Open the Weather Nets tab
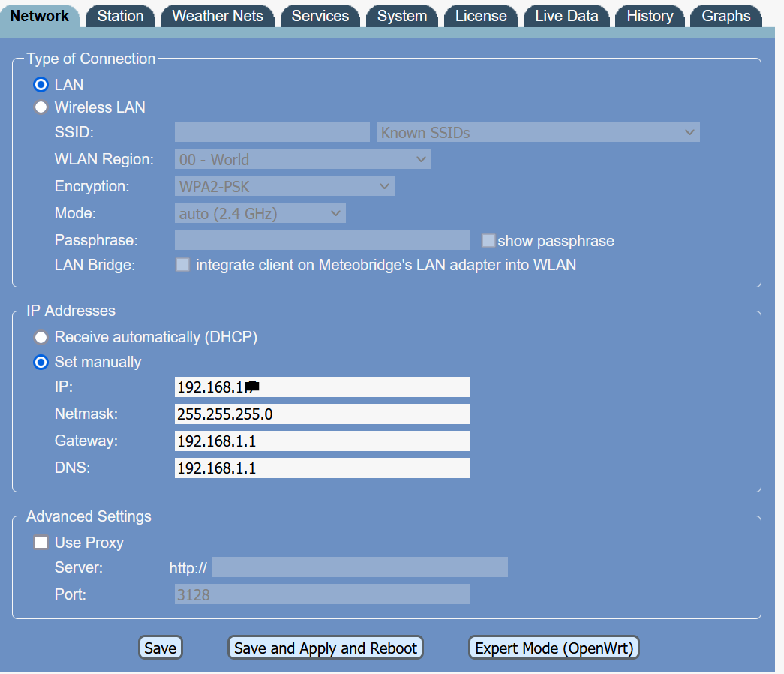The width and height of the screenshot is (784, 674). pos(218,16)
